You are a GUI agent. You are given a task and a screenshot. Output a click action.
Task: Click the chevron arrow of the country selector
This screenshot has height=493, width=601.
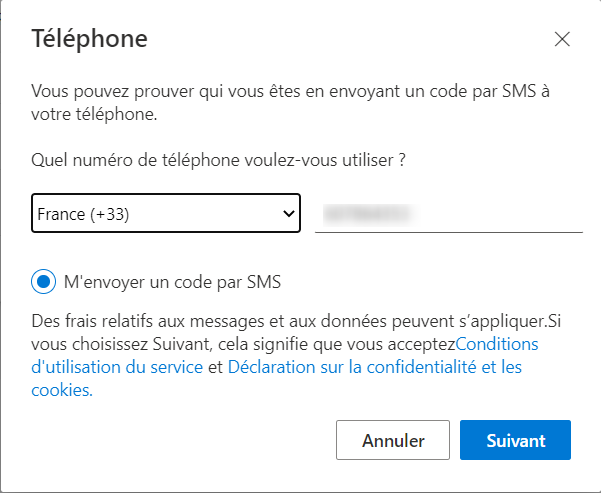pos(289,213)
